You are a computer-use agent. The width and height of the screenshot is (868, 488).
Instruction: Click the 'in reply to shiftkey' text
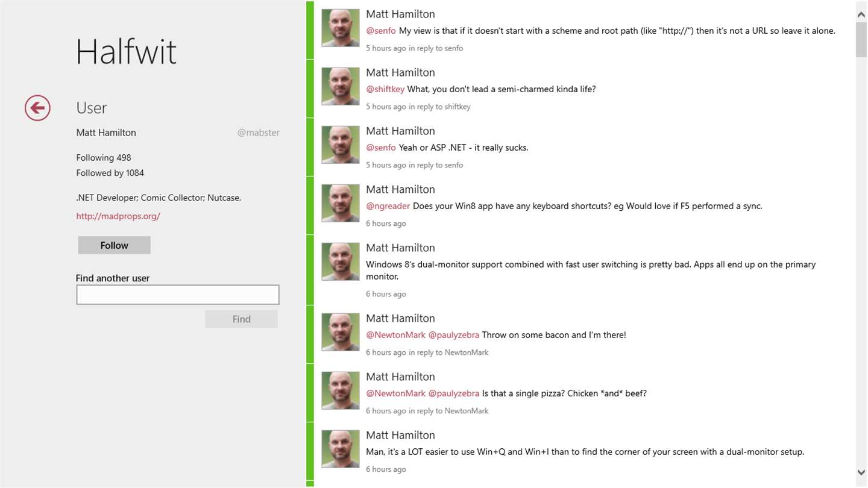click(439, 107)
